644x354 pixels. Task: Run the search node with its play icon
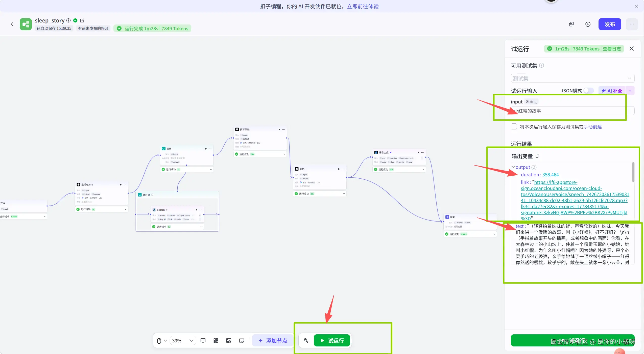pyautogui.click(x=197, y=210)
